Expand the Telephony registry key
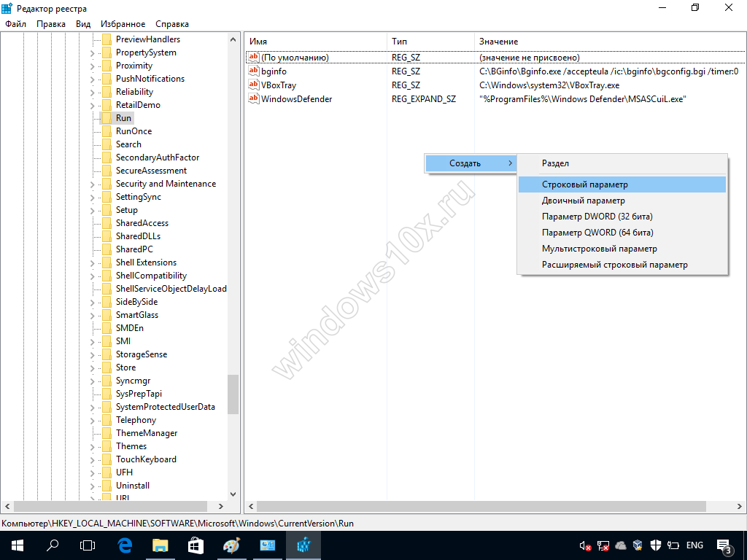The height and width of the screenshot is (560, 747). pyautogui.click(x=93, y=420)
